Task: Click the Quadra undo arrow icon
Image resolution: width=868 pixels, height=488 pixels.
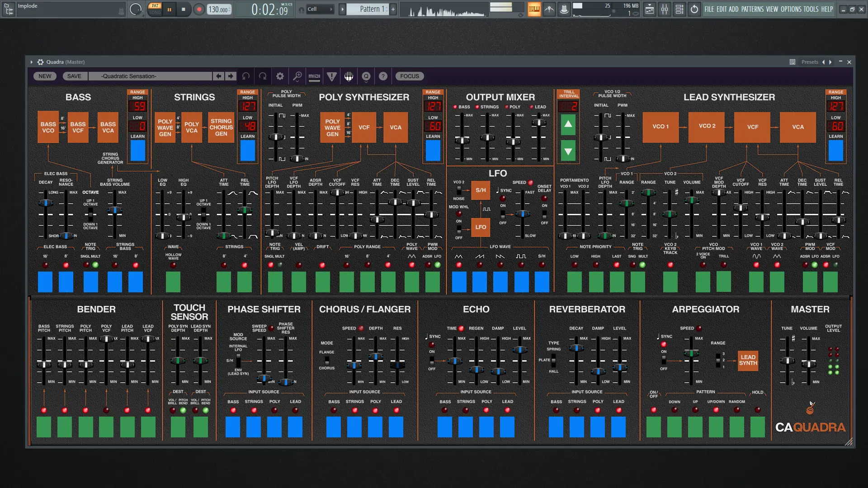Action: 245,76
